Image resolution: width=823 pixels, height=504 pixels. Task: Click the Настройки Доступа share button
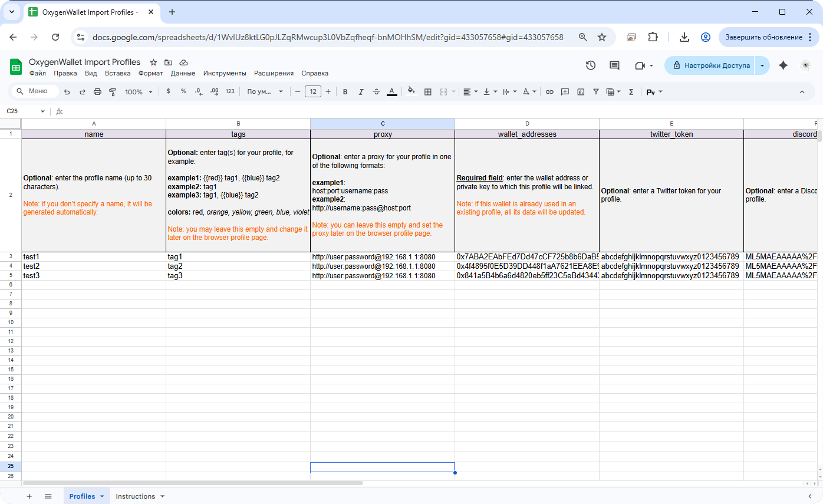(x=710, y=65)
